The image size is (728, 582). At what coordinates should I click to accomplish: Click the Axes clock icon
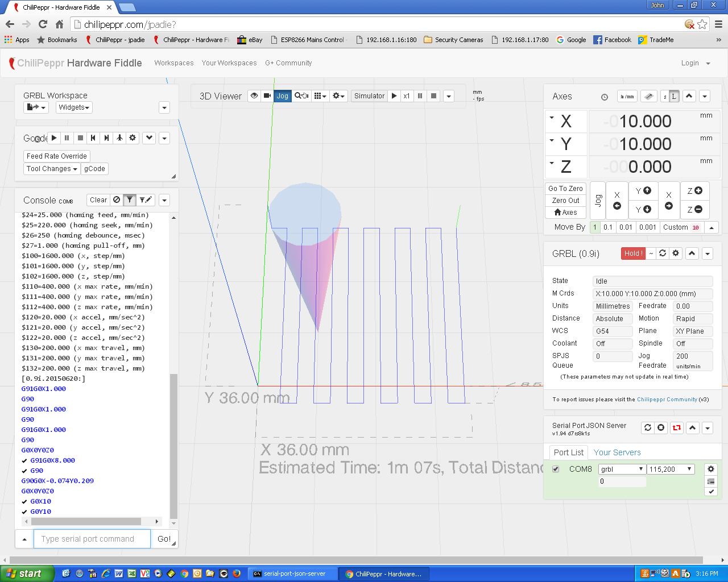[x=605, y=97]
